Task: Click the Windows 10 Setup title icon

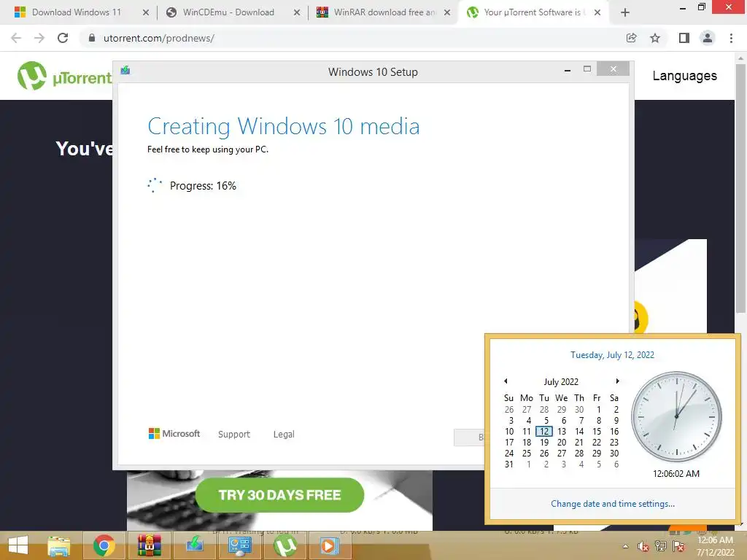Action: pos(125,71)
